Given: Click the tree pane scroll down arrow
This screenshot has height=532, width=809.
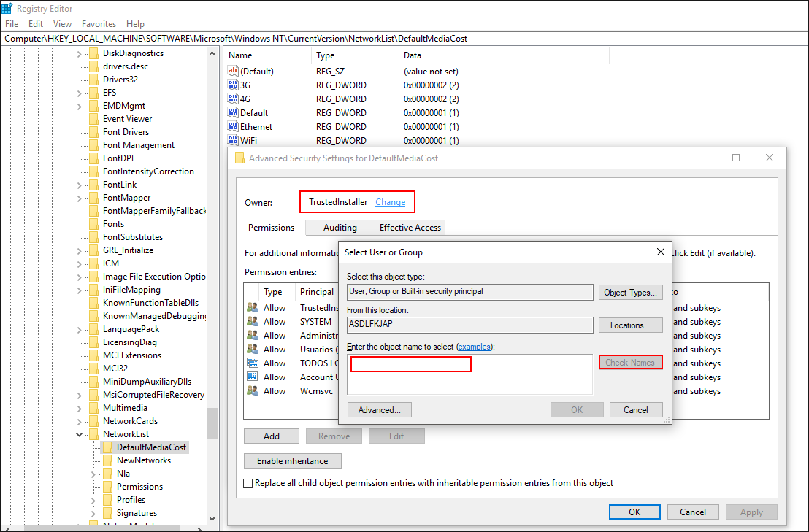Looking at the screenshot, I should click(212, 519).
